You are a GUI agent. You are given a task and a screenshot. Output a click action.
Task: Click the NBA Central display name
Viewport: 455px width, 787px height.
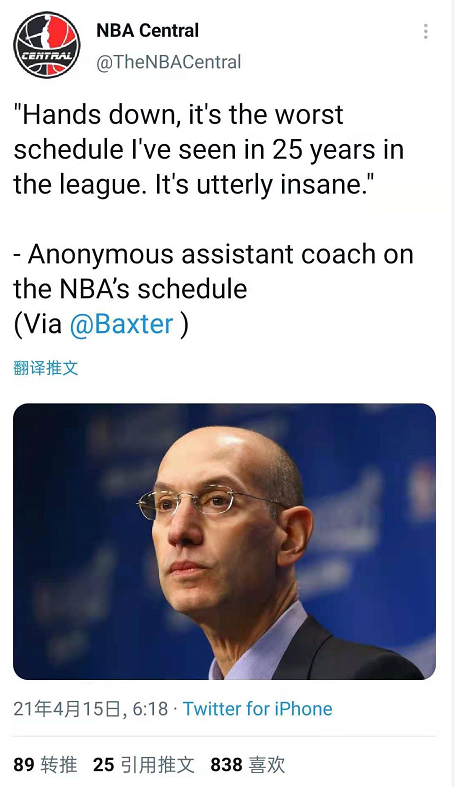[147, 31]
